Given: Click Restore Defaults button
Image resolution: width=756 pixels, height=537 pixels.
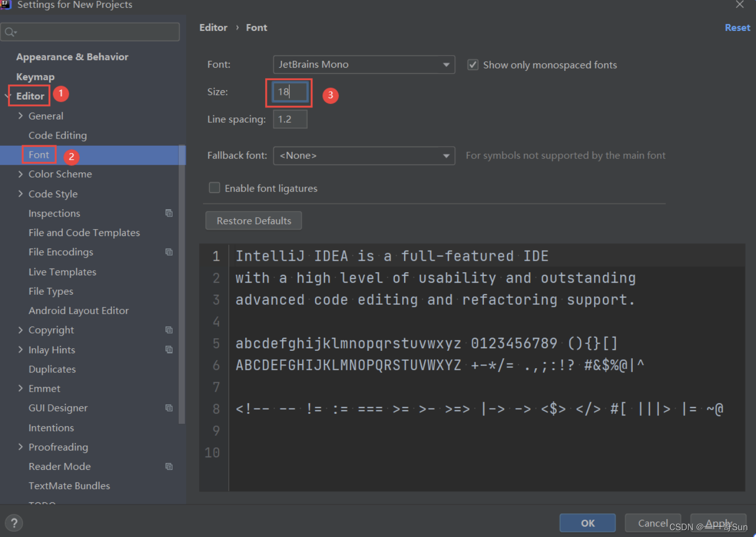Looking at the screenshot, I should point(254,221).
